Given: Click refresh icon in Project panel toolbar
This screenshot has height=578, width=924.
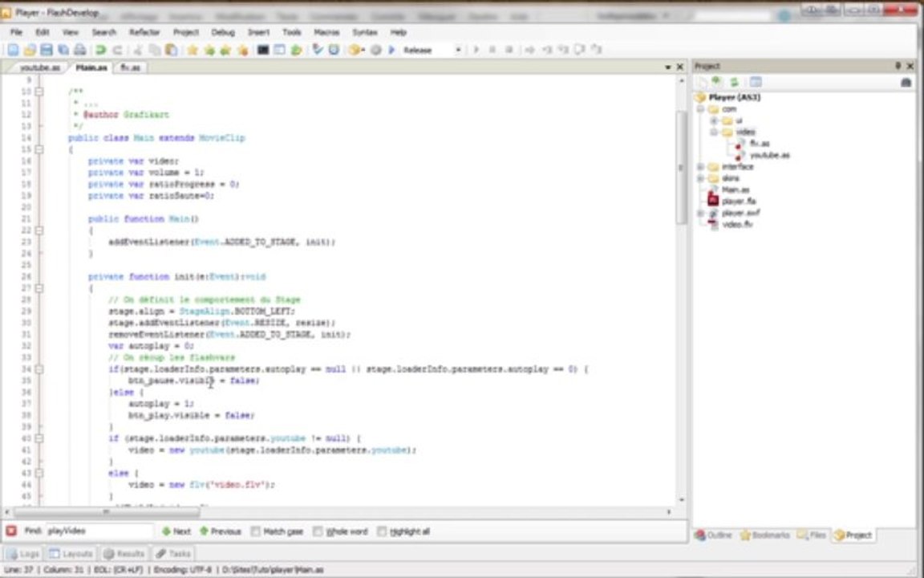Looking at the screenshot, I should point(734,82).
